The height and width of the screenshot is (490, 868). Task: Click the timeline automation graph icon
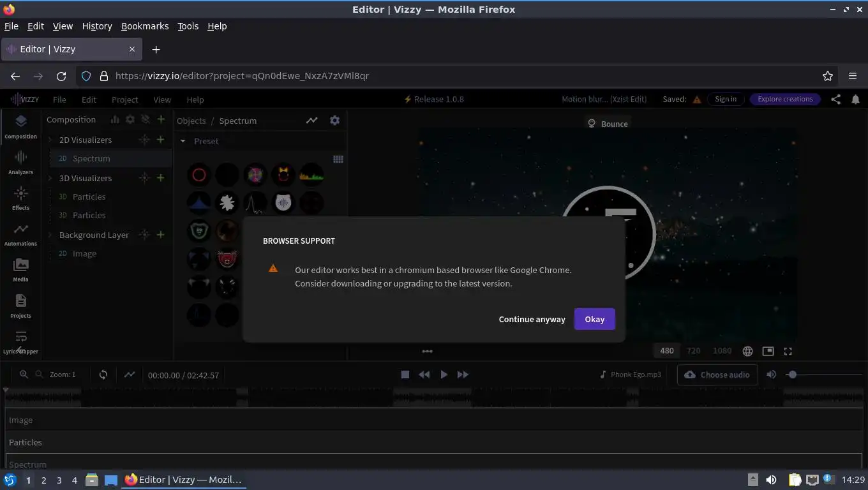pos(130,375)
